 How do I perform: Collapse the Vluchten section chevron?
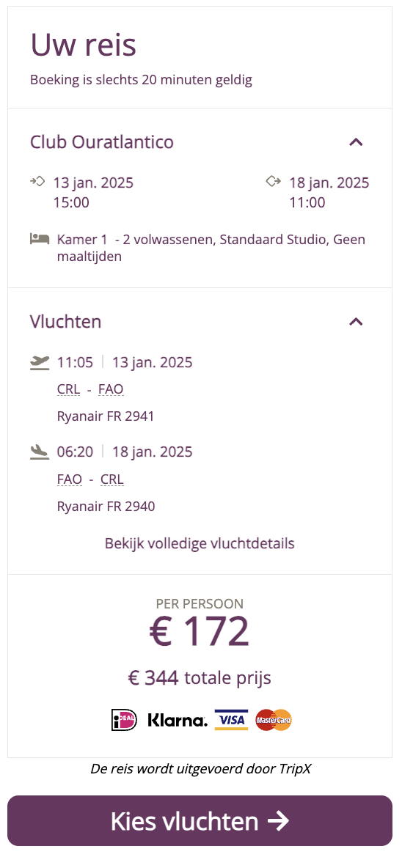[356, 322]
